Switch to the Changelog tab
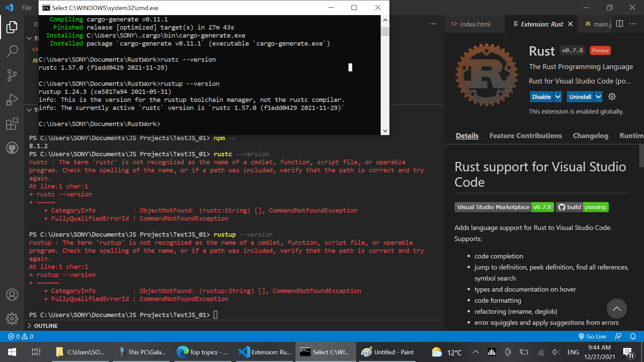644x362 pixels. [590, 136]
